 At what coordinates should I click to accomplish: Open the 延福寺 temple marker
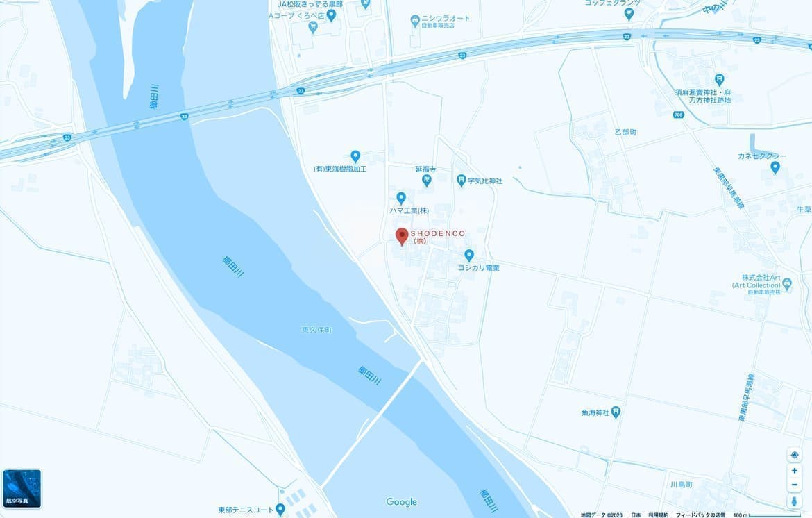426,181
